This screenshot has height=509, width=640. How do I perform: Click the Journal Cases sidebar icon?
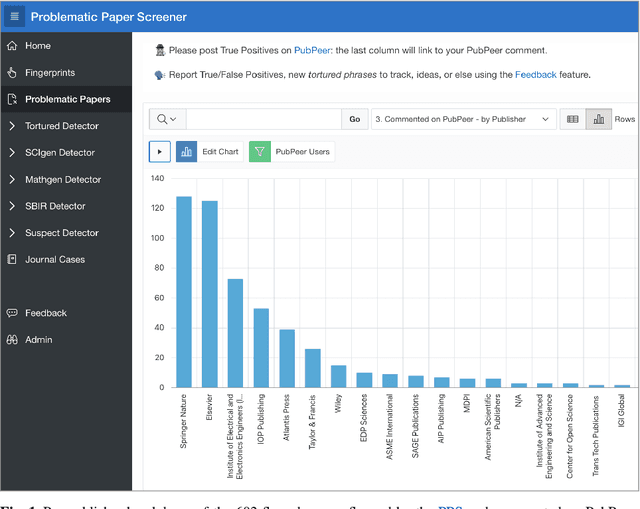pyautogui.click(x=12, y=260)
